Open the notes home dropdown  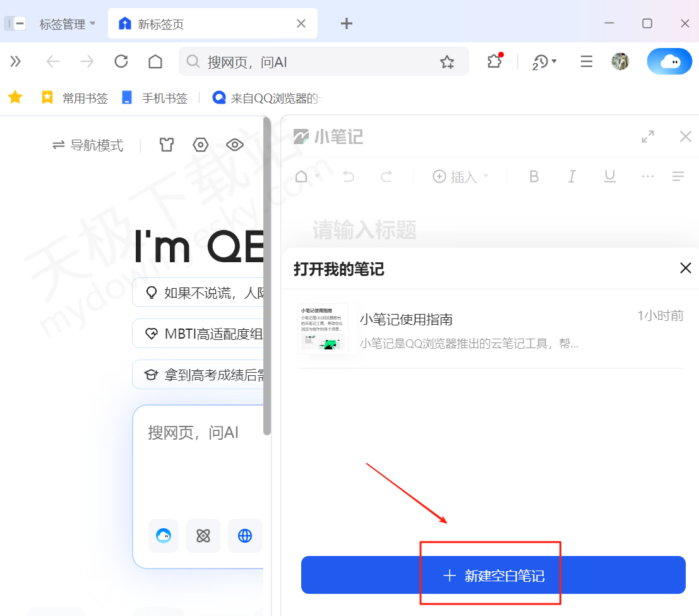[x=308, y=177]
